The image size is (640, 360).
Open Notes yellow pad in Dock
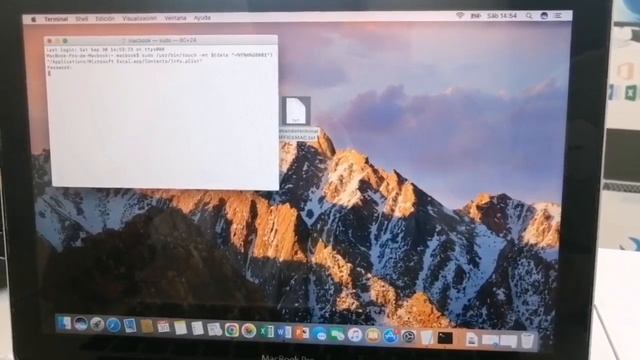tap(180, 327)
